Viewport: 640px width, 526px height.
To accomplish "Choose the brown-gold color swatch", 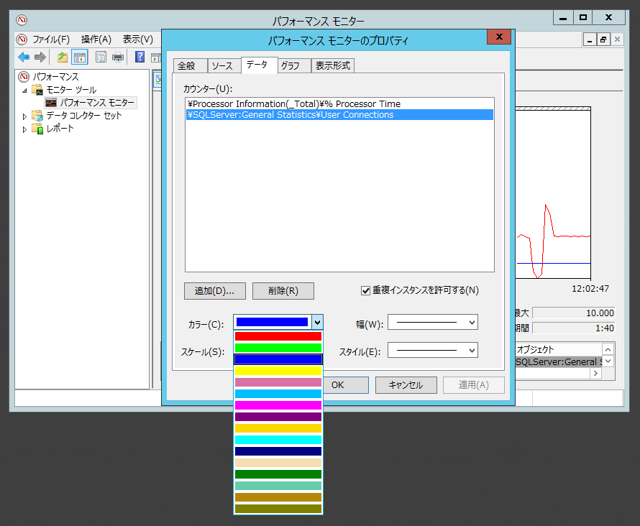I will click(x=278, y=497).
